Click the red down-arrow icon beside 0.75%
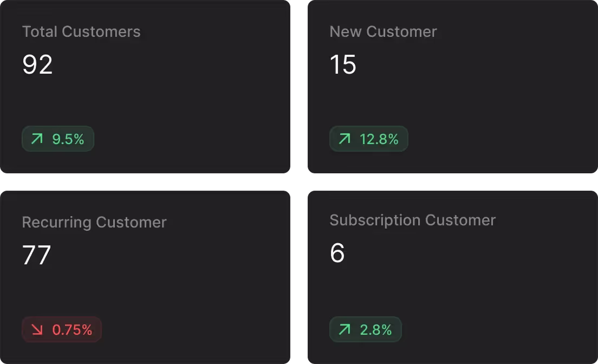Viewport: 598px width, 364px height. (x=37, y=329)
